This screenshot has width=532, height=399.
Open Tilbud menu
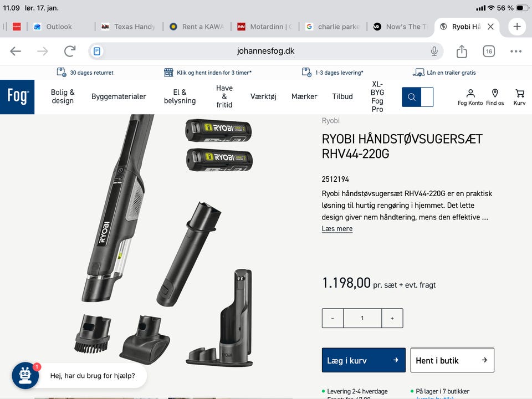click(342, 96)
